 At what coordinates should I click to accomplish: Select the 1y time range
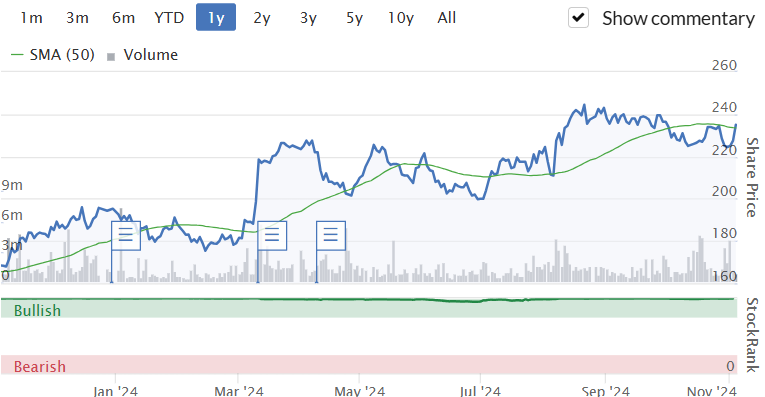click(216, 17)
